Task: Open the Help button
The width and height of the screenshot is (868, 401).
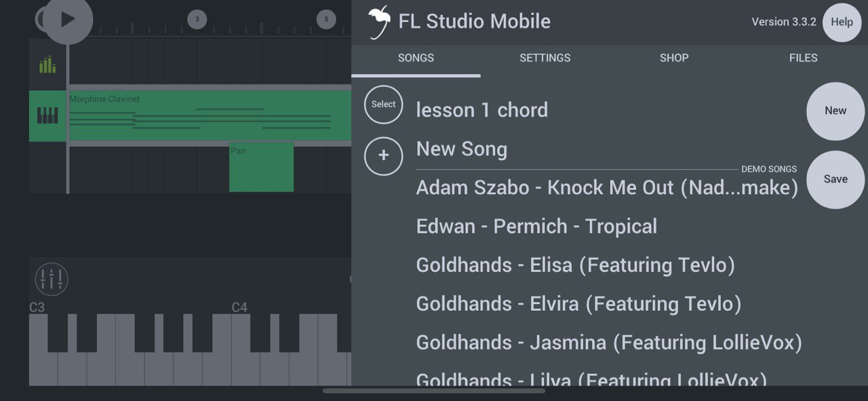Action: pos(842,22)
